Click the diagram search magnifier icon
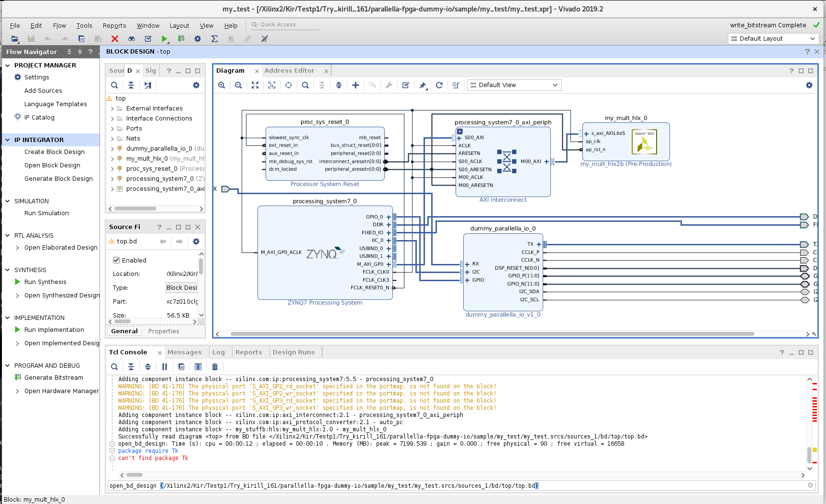 (305, 85)
